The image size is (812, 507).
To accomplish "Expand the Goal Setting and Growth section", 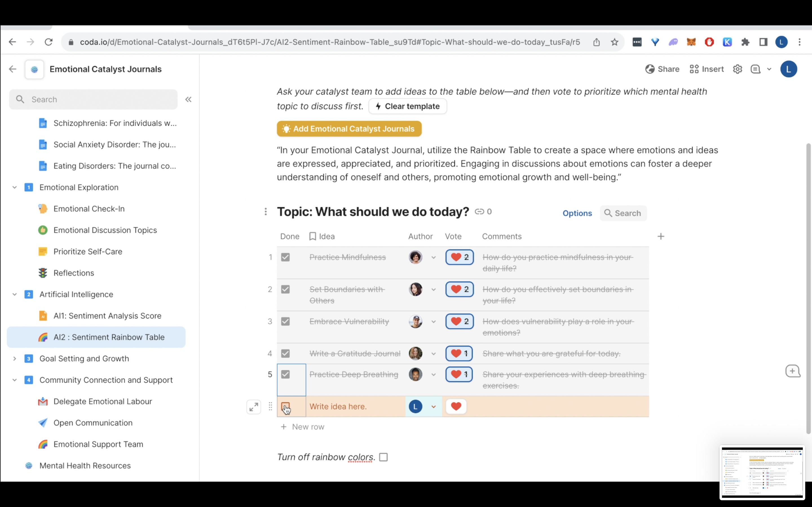I will point(14,359).
